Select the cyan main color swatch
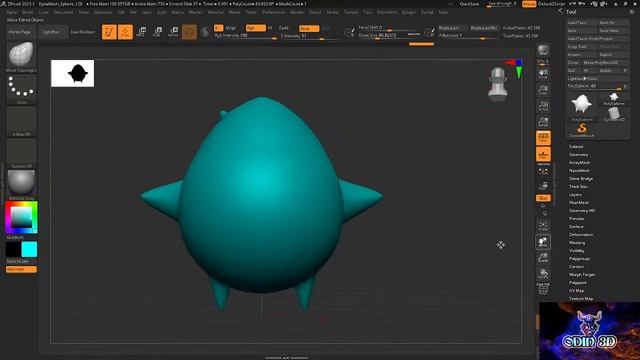 pyautogui.click(x=29, y=249)
